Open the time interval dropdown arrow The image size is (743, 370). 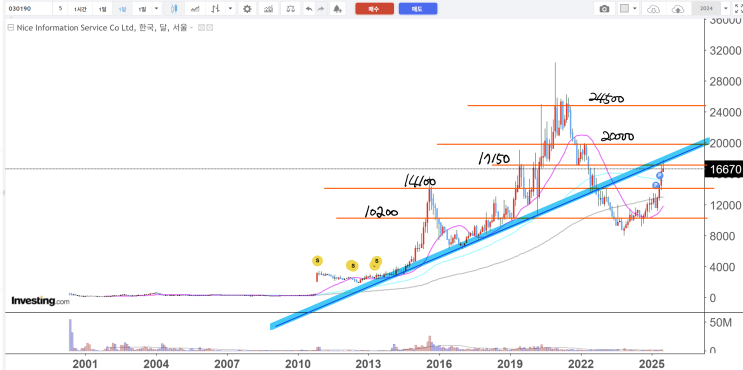(x=156, y=9)
